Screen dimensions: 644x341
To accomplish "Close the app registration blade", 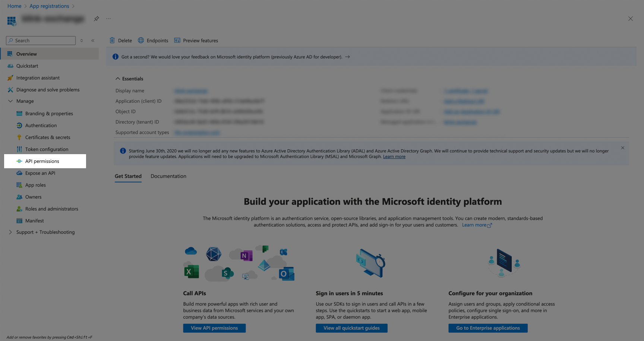I will pyautogui.click(x=631, y=19).
